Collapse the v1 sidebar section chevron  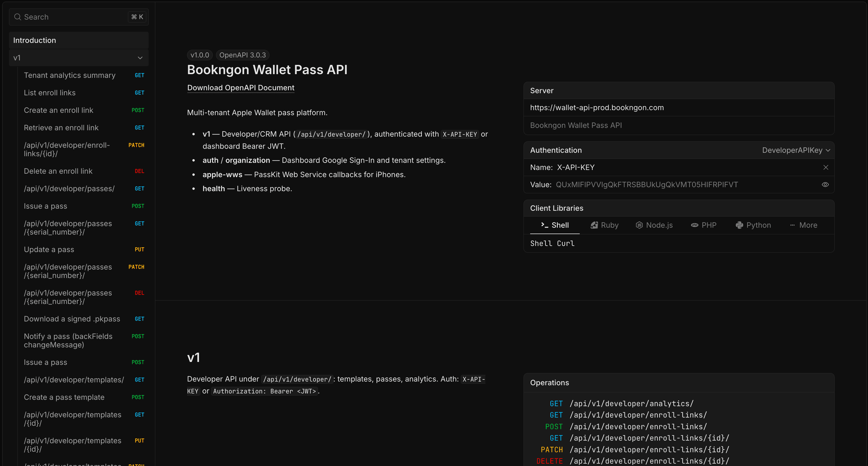[140, 58]
